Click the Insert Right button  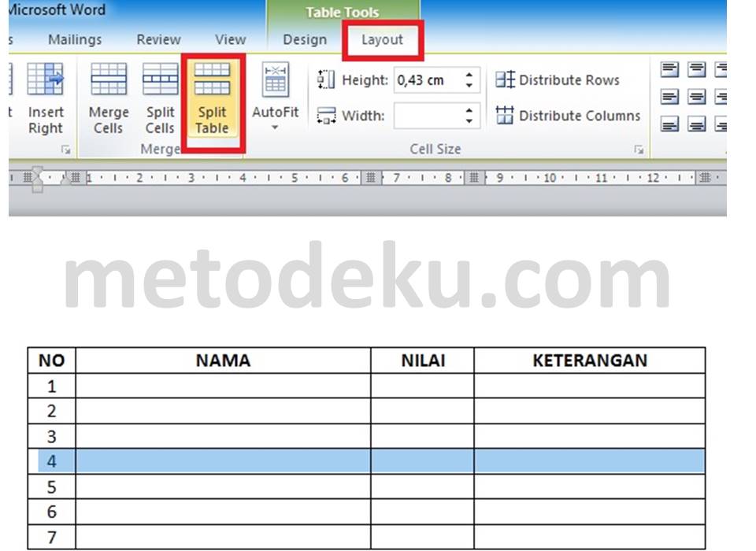click(46, 99)
